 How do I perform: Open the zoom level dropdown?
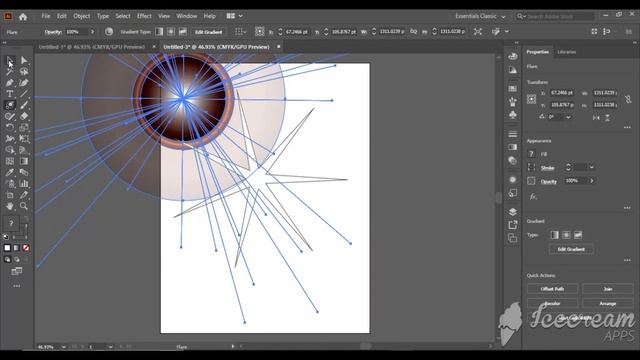[63, 347]
